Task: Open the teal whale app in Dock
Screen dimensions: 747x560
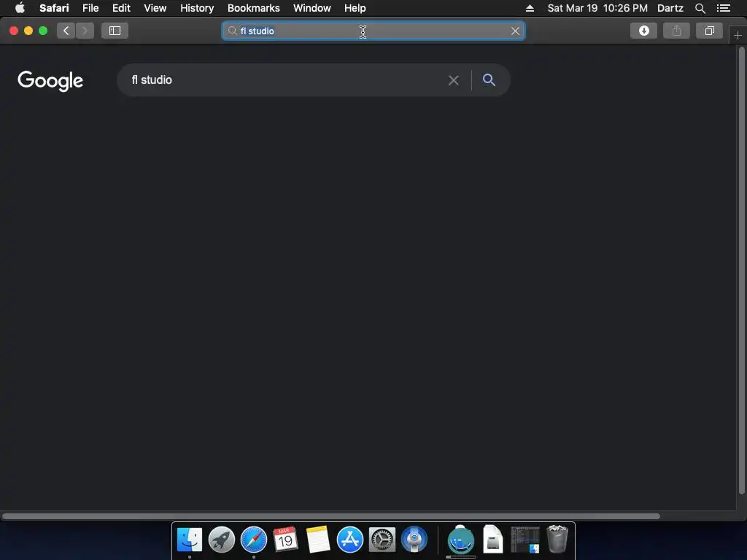Action: click(x=461, y=540)
